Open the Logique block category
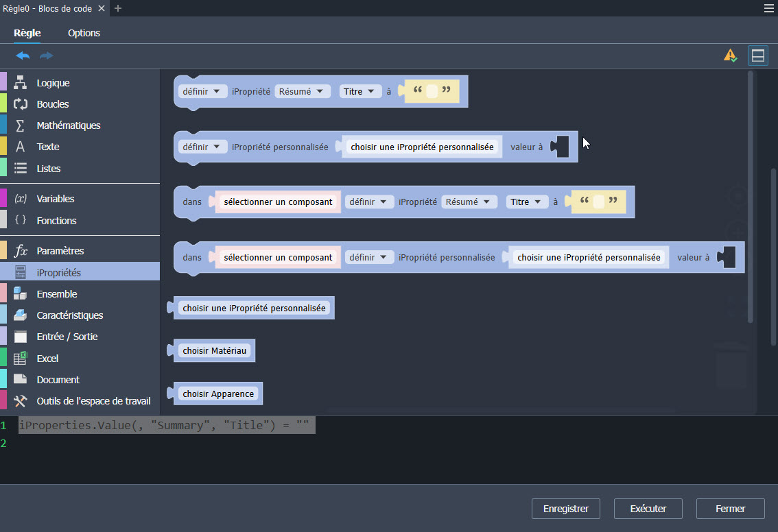 coord(53,83)
